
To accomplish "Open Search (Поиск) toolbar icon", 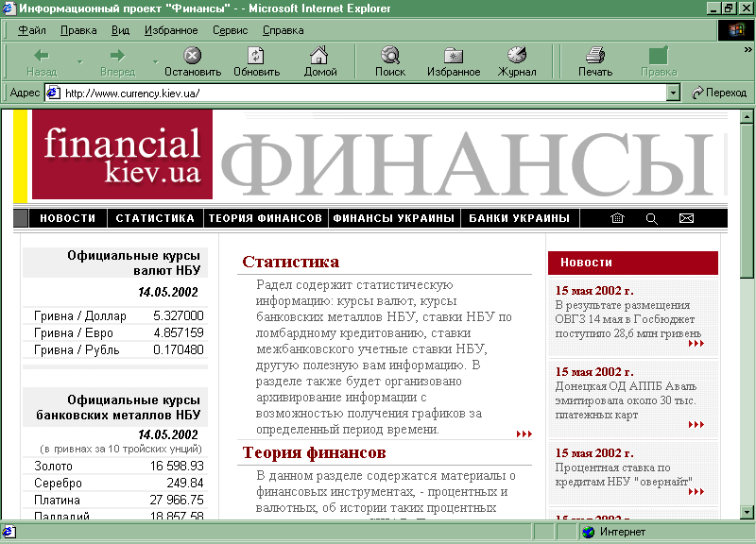I will [389, 56].
